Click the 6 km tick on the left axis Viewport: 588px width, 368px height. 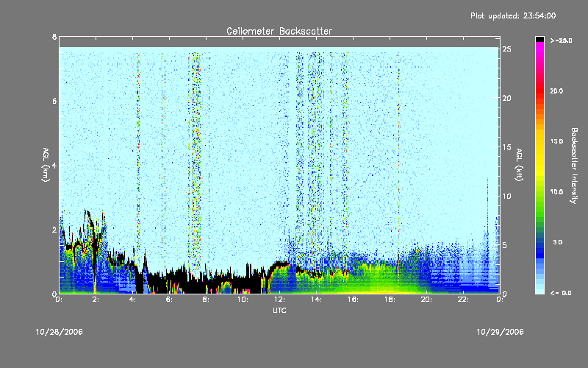click(x=54, y=101)
